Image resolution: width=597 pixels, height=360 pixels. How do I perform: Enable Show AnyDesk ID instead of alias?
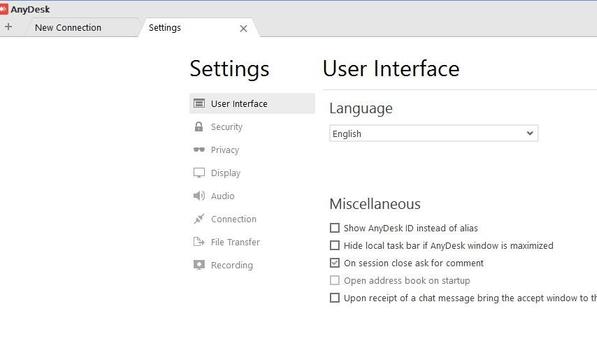(335, 228)
